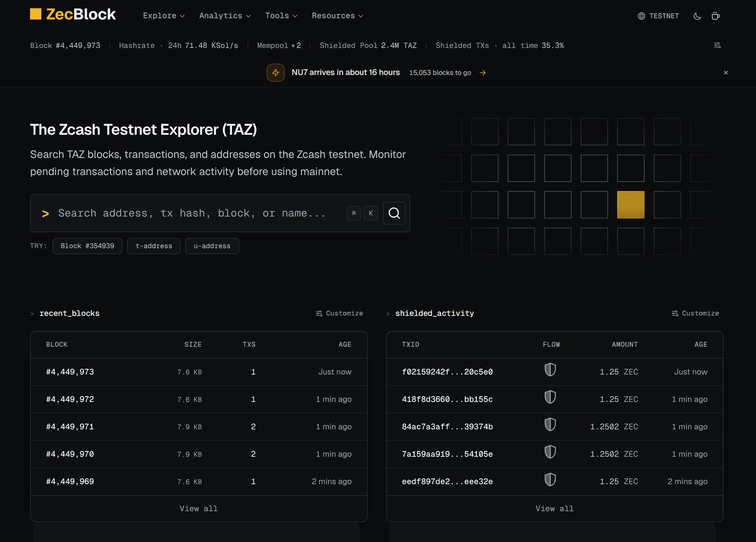Open the Tools menu
Image resolution: width=756 pixels, height=542 pixels.
[x=281, y=16]
